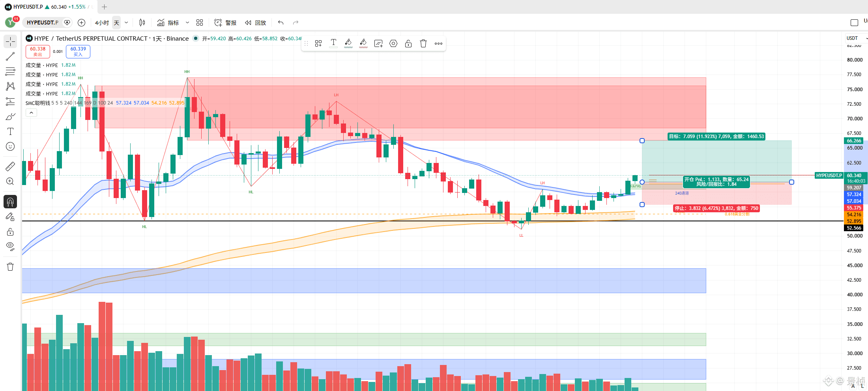Screen dimensions: 868x391
Task: Toggle hide all drawings eye icon
Action: [10, 247]
